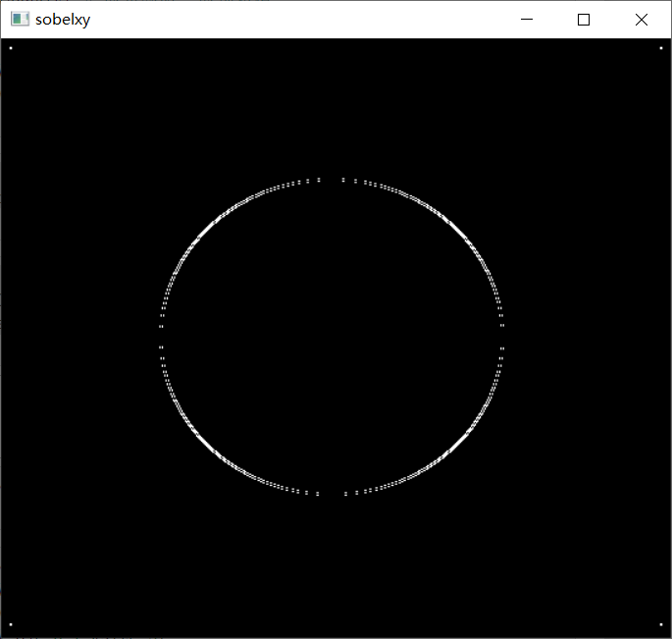Maximize the sobelxy window
Image resolution: width=672 pixels, height=639 pixels.
[584, 20]
